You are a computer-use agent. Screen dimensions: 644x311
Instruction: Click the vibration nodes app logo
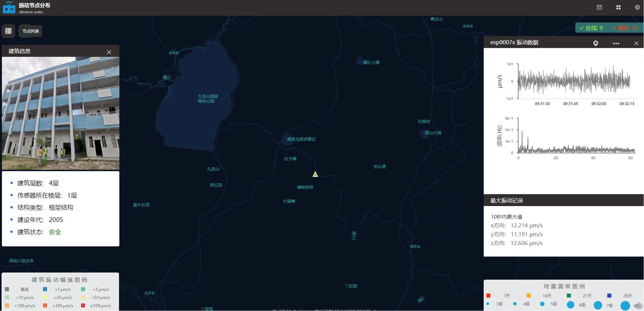[x=9, y=7]
